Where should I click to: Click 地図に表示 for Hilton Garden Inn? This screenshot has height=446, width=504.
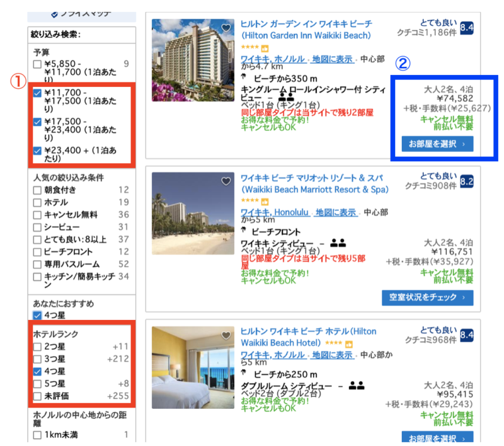(333, 59)
